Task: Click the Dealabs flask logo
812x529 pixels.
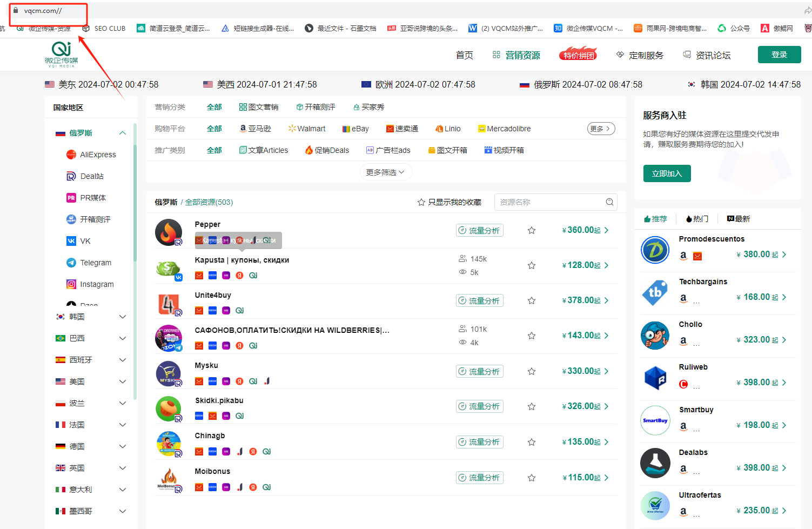Action: coord(655,463)
